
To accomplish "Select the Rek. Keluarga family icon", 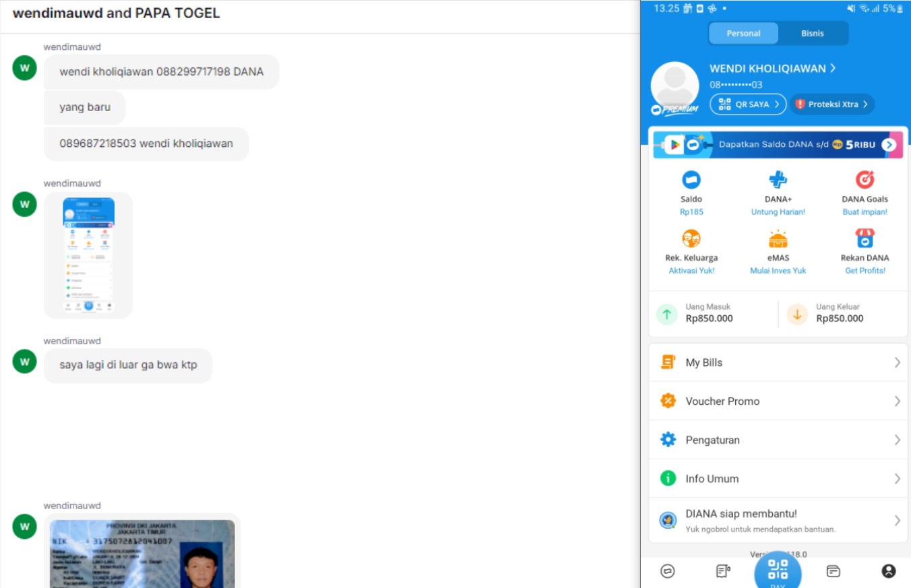I will click(691, 238).
